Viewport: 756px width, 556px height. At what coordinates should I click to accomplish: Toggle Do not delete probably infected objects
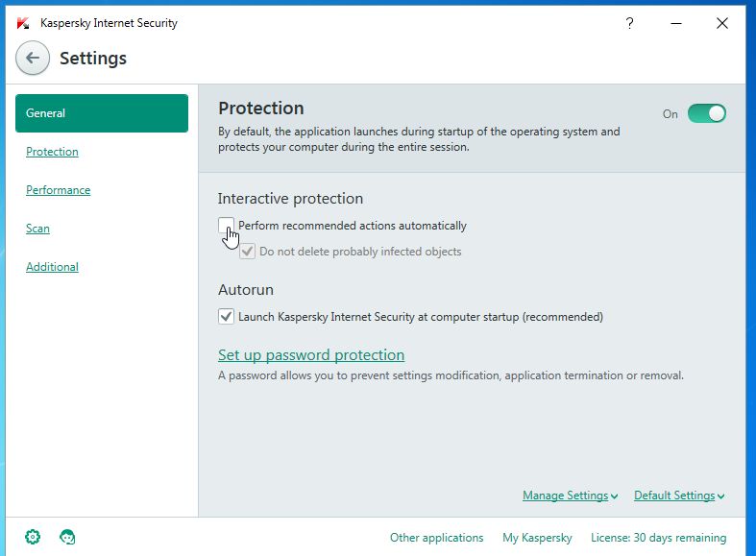tap(248, 252)
